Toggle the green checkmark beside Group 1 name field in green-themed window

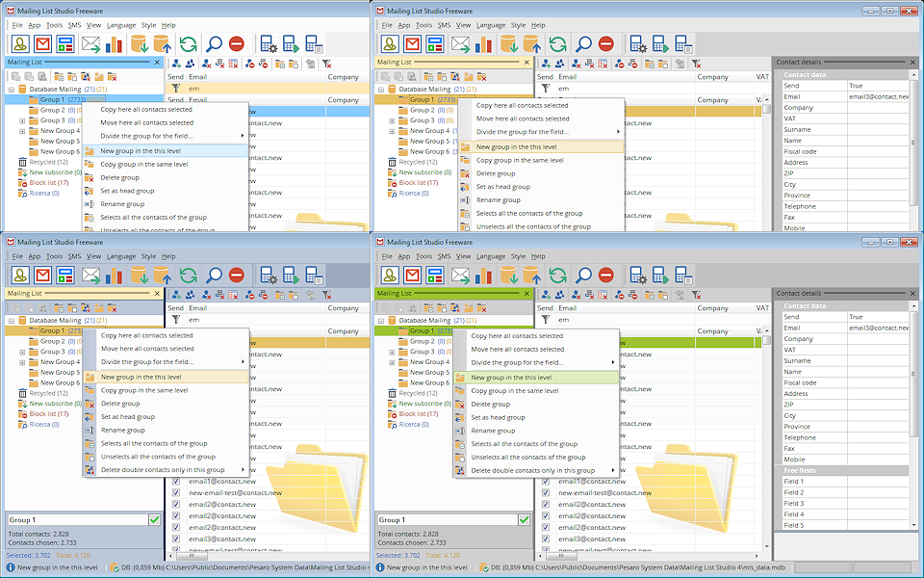[x=525, y=519]
